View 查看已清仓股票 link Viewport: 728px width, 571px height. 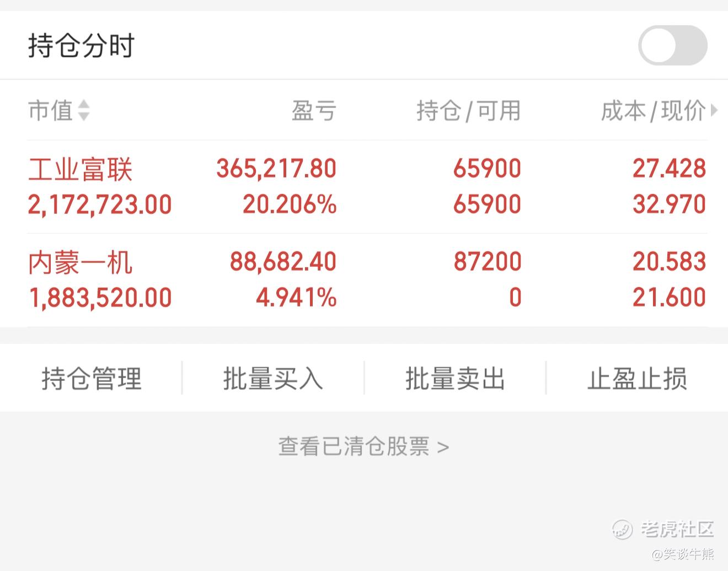click(363, 446)
